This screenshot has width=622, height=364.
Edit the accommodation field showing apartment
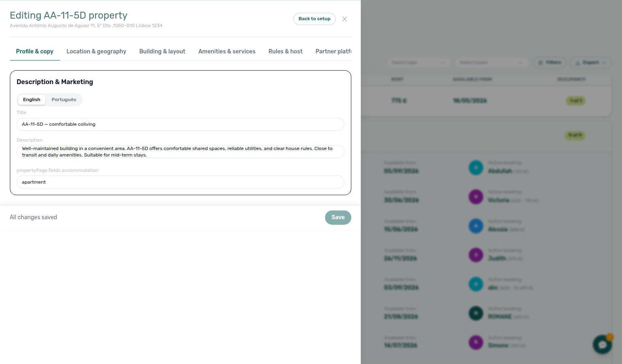click(180, 182)
